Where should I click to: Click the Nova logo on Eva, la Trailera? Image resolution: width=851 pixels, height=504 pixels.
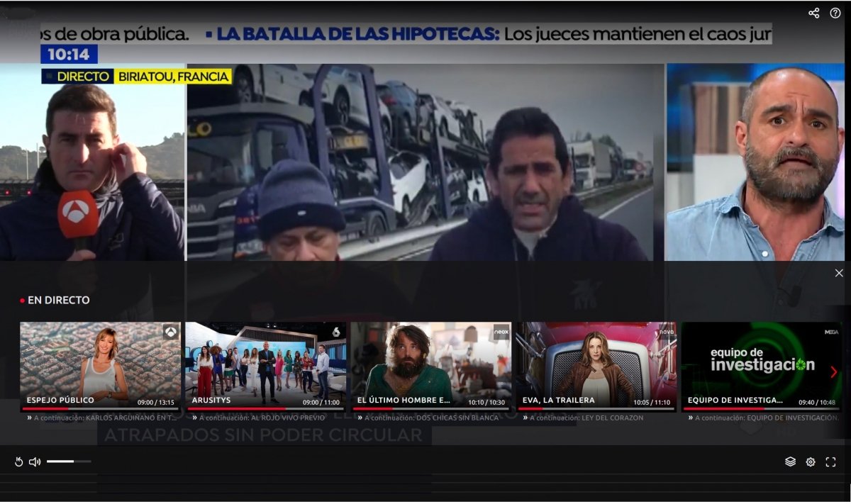[x=667, y=332]
